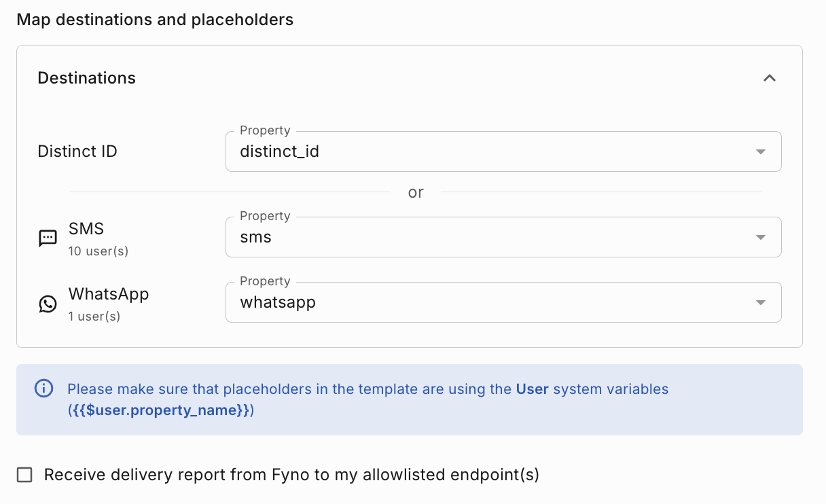Click 'Map destinations and placeholders' heading
826x504 pixels.
click(155, 20)
